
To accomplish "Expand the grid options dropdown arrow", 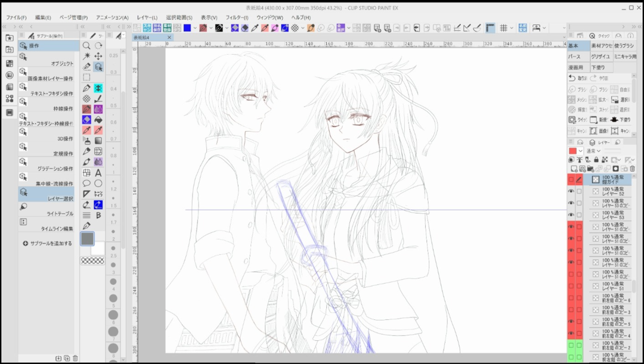I will coord(512,28).
